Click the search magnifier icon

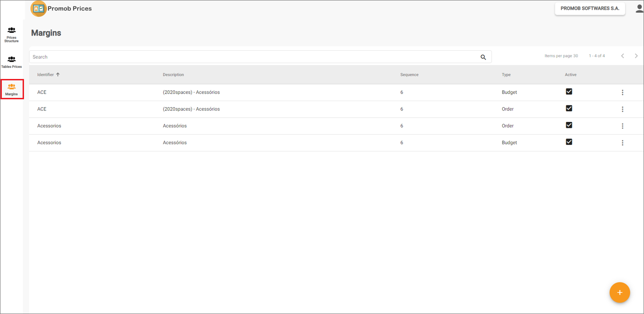[x=483, y=57]
